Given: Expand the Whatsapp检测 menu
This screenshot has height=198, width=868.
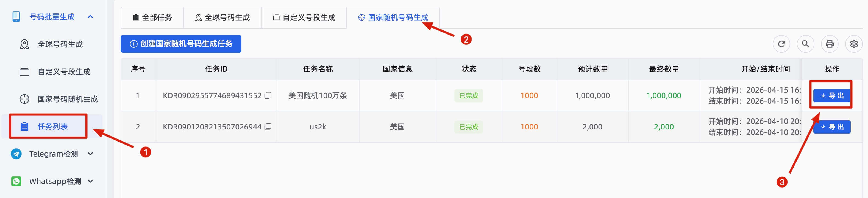Looking at the screenshot, I should (x=90, y=181).
